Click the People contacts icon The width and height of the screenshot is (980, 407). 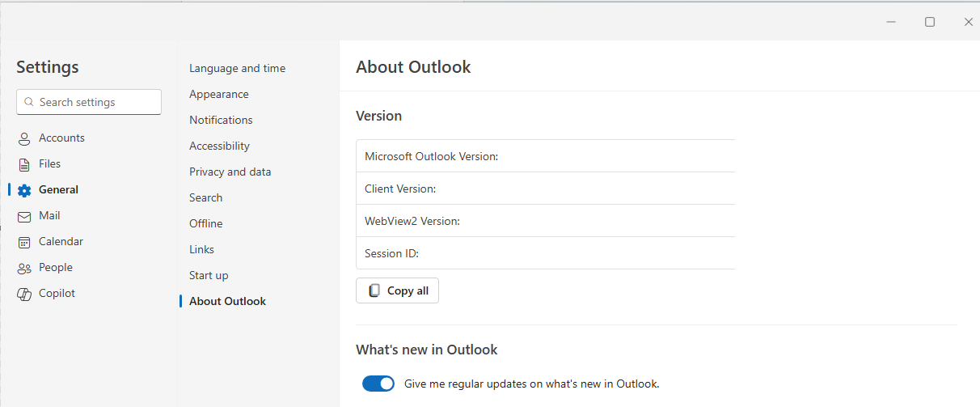tap(24, 268)
